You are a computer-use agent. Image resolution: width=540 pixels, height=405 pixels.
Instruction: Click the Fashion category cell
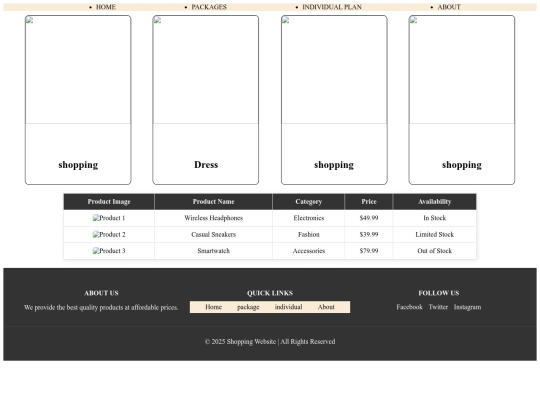(309, 235)
